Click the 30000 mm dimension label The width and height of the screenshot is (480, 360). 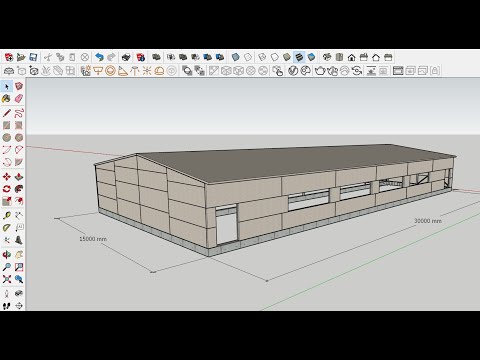click(428, 221)
